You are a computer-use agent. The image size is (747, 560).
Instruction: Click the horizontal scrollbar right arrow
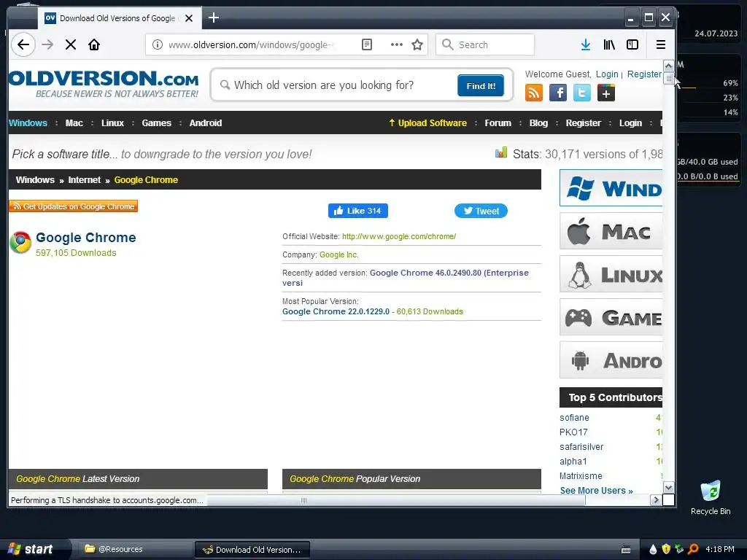click(x=656, y=500)
